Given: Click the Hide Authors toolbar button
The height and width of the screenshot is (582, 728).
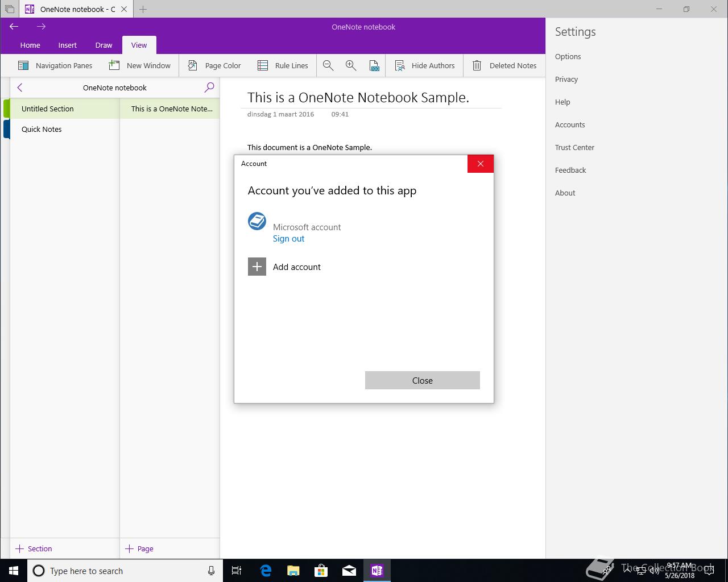Looking at the screenshot, I should (425, 65).
